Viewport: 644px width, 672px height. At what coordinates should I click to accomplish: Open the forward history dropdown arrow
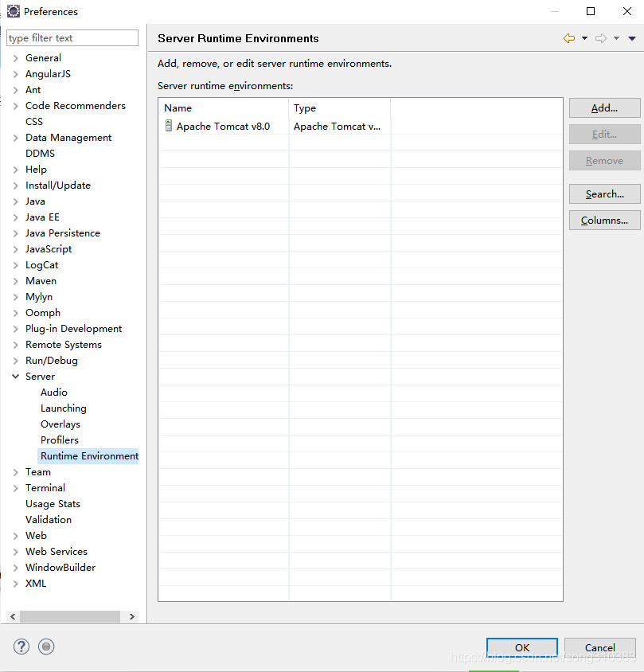click(616, 38)
